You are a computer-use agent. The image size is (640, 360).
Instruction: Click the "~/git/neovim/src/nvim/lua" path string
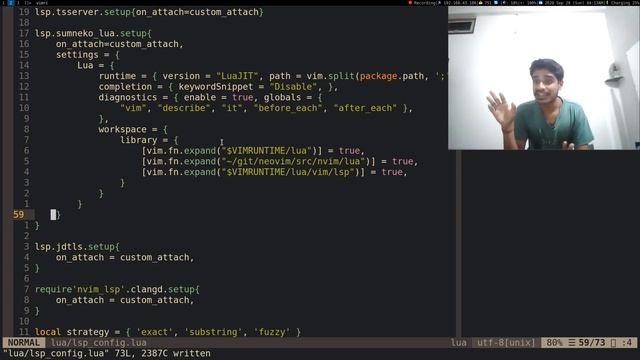point(293,161)
